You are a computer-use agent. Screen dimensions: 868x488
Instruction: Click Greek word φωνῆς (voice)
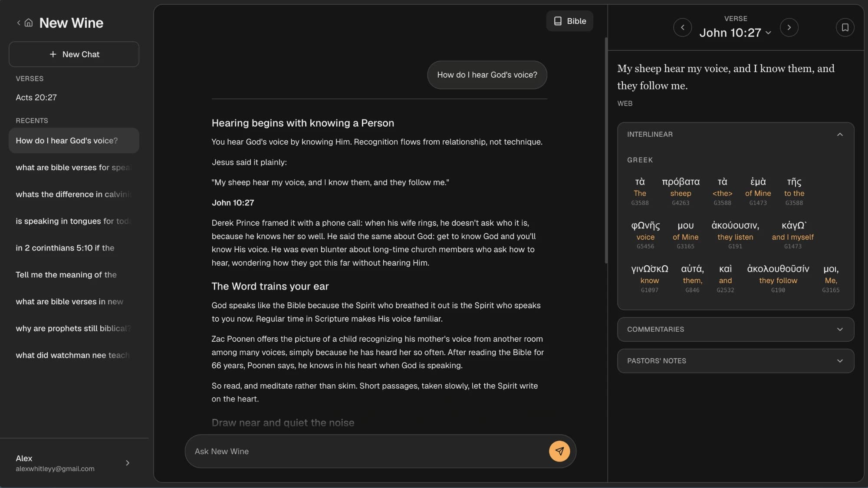645,225
